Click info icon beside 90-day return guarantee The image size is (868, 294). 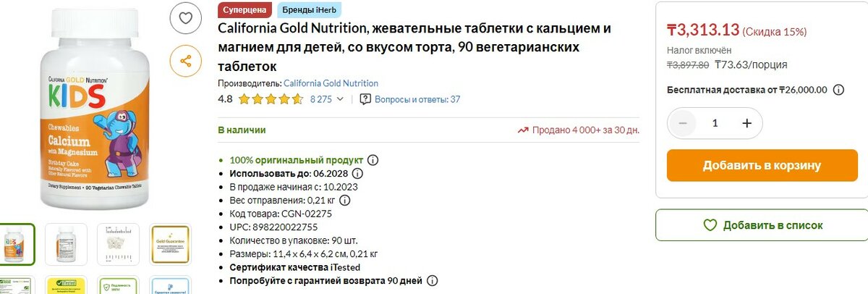433,280
